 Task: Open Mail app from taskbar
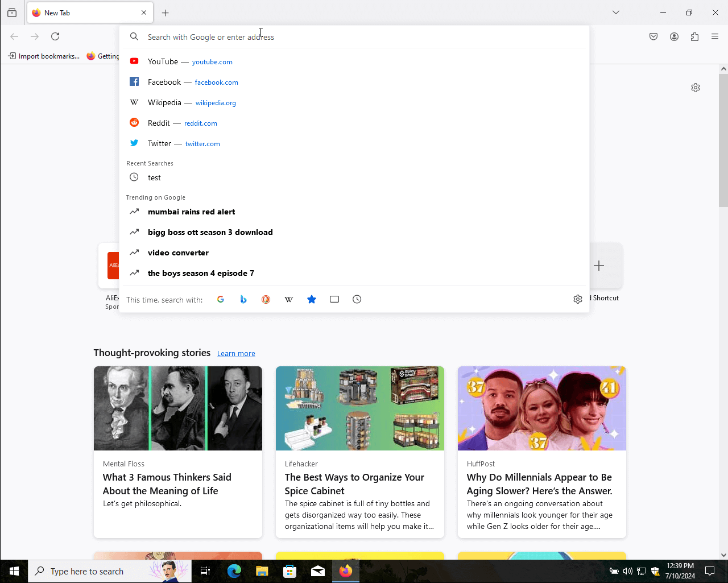318,571
